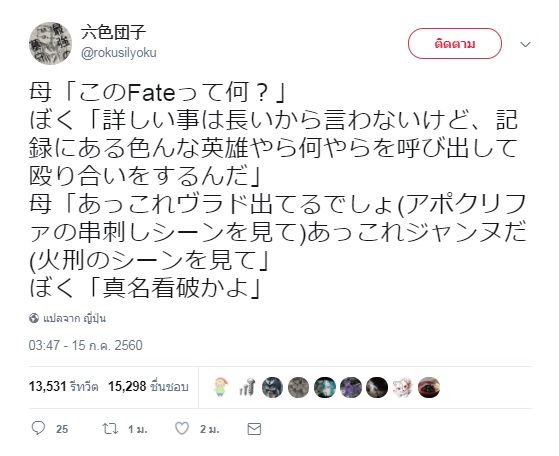Click the red ติดตาม follow button
This screenshot has height=456, width=559.
click(x=455, y=43)
